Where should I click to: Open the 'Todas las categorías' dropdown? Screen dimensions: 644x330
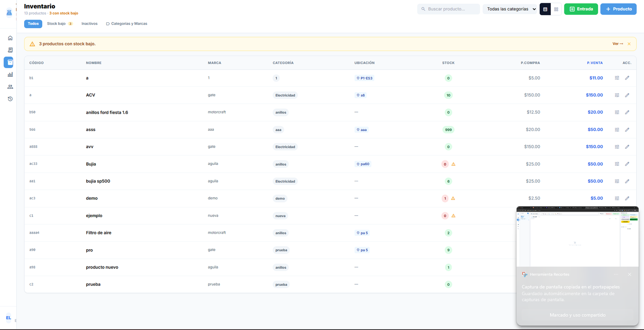pyautogui.click(x=511, y=9)
